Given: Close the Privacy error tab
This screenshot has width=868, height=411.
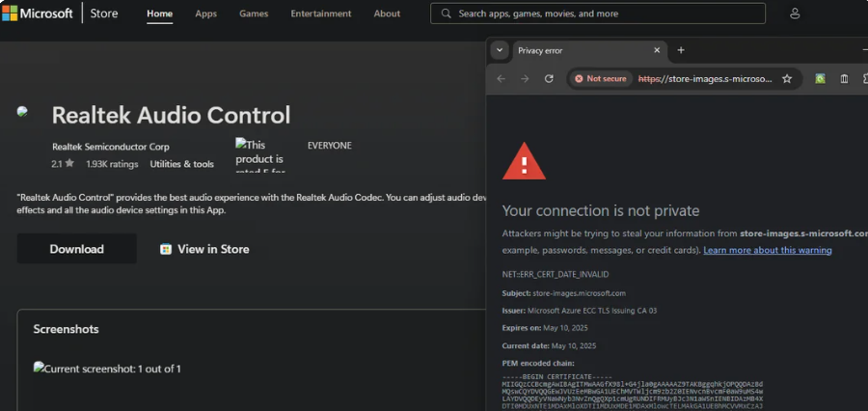Looking at the screenshot, I should 658,50.
